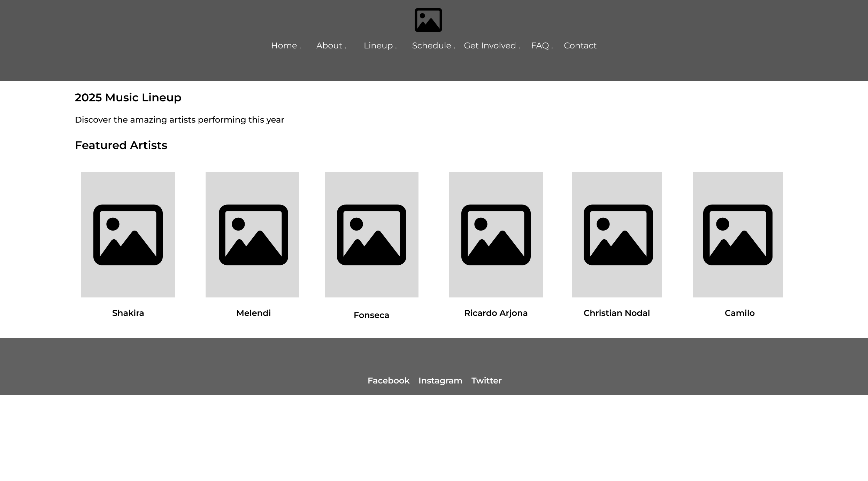Viewport: 868px width, 481px height.
Task: Open Christian Nodal's artist image
Action: click(x=617, y=235)
